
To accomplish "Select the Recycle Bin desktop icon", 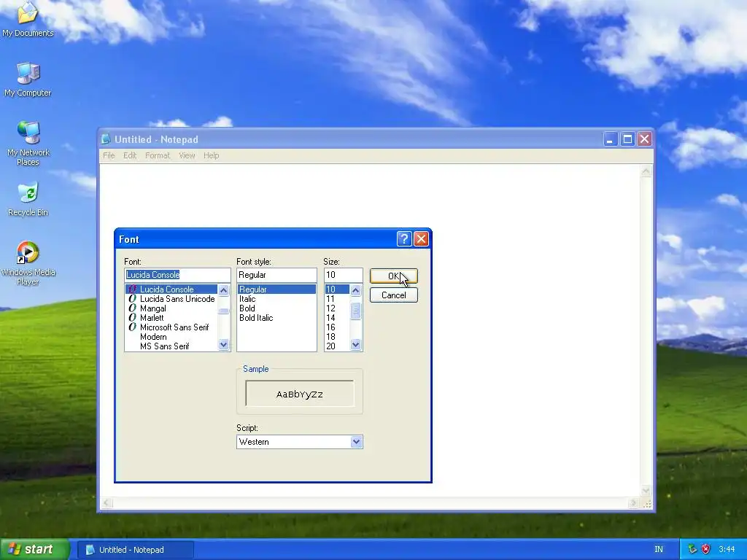I will 28,199.
